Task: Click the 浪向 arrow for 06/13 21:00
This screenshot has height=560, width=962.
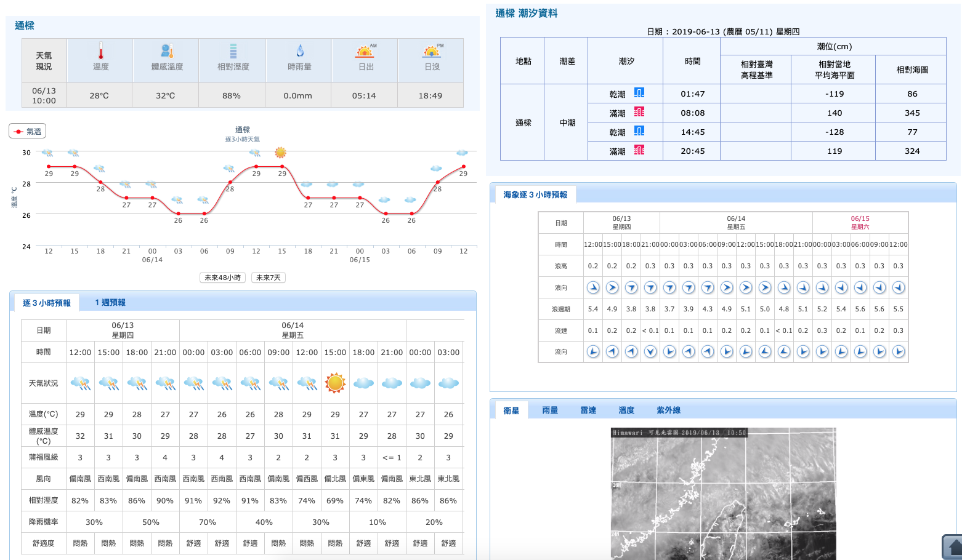Action: [650, 287]
